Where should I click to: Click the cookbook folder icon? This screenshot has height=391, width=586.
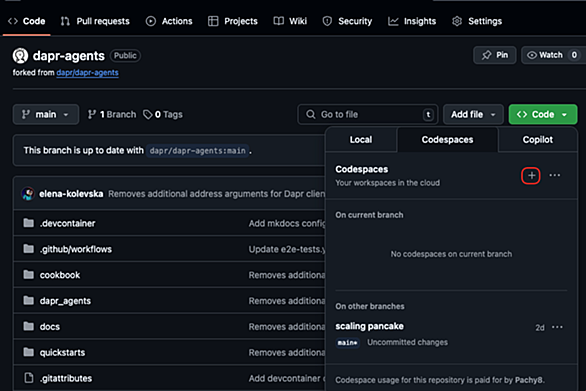click(28, 275)
